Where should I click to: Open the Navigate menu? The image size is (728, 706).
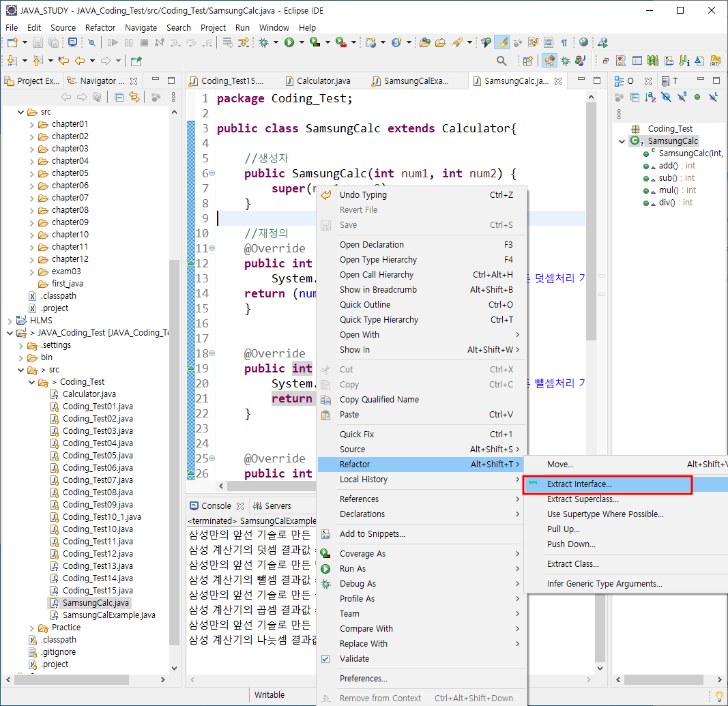[141, 28]
